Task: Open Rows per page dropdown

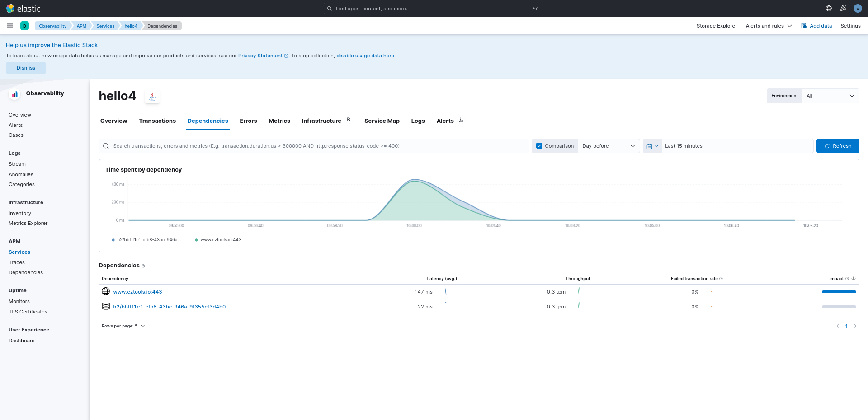Action: pyautogui.click(x=123, y=326)
